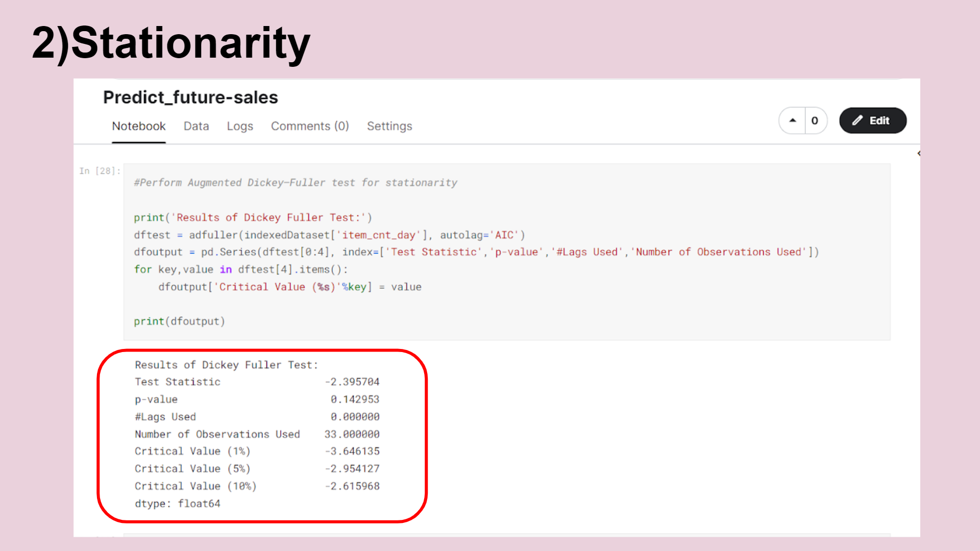Screen dimensions: 980x551
Task: Go to the Settings tab
Action: (x=389, y=126)
